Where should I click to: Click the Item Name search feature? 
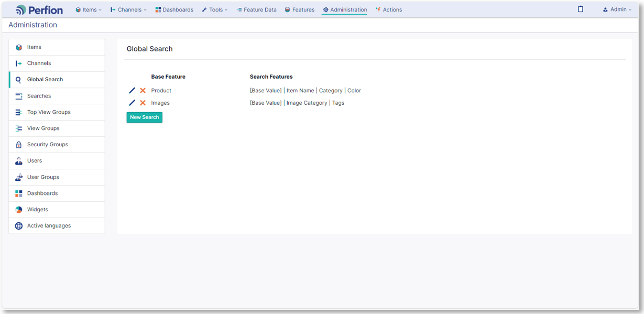pos(300,91)
